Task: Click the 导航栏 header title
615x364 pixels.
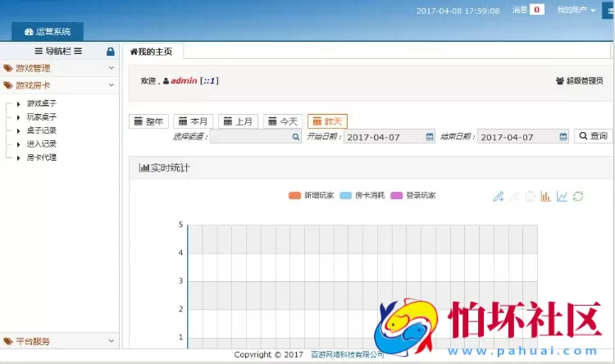Action: [x=58, y=51]
